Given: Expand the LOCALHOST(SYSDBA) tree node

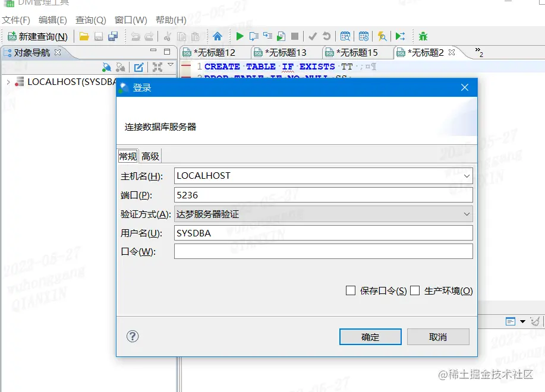Looking at the screenshot, I should click(7, 81).
